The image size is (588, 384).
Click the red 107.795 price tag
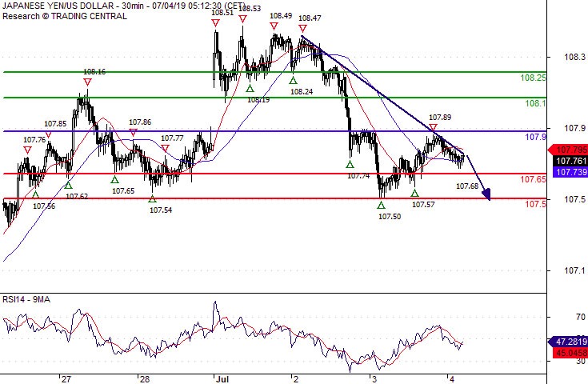click(568, 150)
